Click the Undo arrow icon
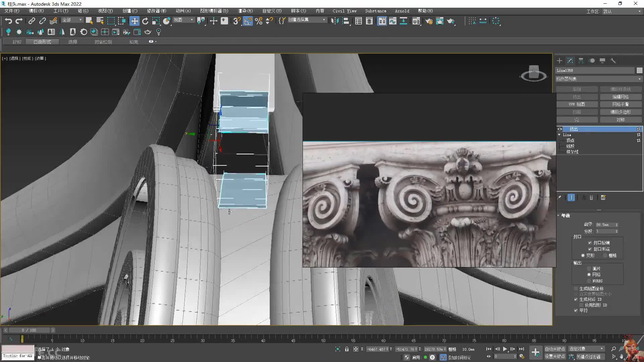Image resolution: width=644 pixels, height=362 pixels. click(8, 21)
